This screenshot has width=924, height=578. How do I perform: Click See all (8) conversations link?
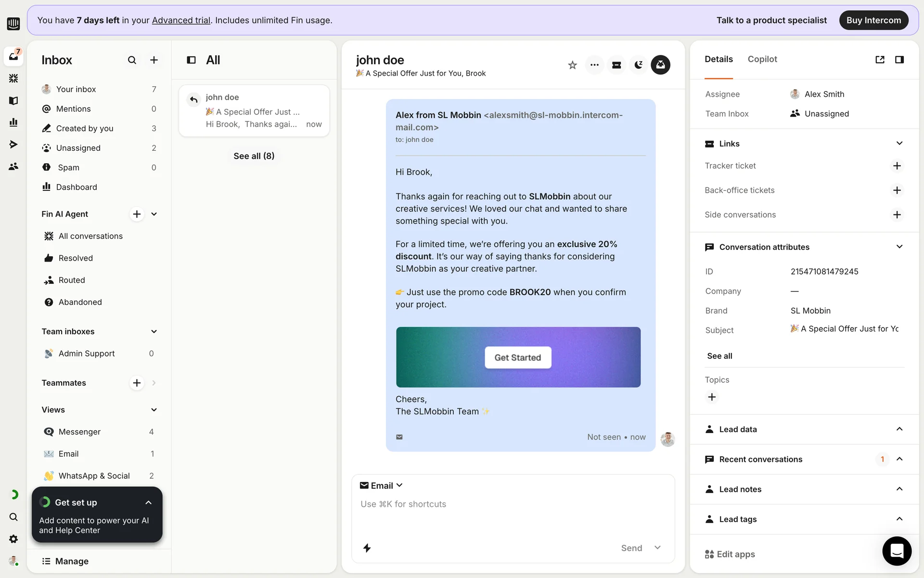(x=254, y=156)
